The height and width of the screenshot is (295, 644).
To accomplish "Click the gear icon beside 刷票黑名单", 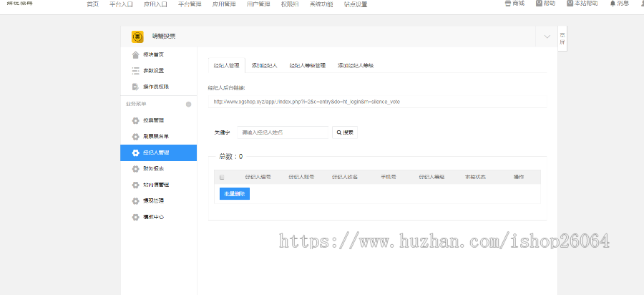I will [135, 137].
